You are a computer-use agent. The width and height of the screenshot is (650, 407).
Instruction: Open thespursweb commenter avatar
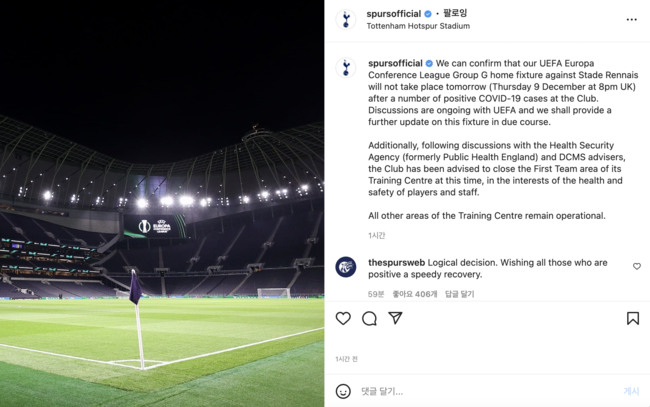click(346, 267)
